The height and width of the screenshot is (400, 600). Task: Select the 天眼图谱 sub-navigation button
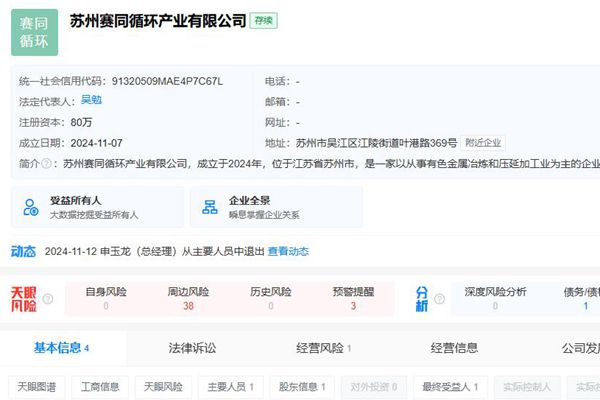(x=37, y=386)
